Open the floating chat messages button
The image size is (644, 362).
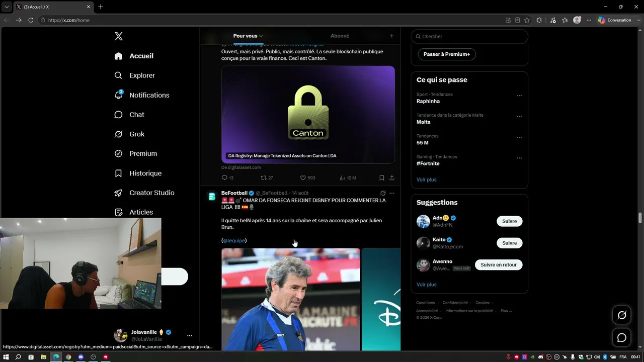click(622, 338)
